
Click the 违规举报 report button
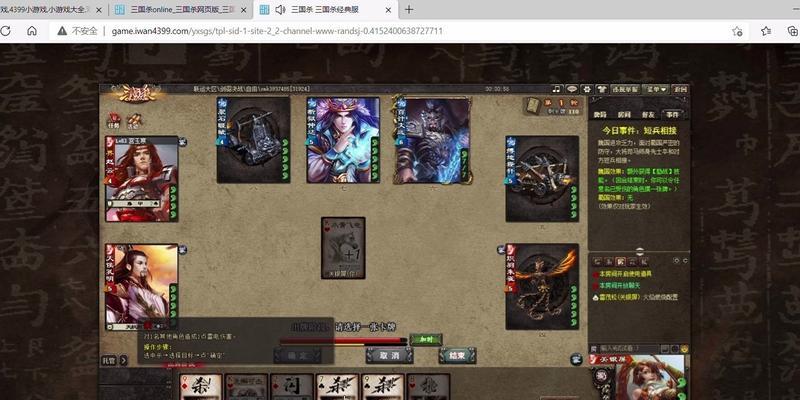625,89
